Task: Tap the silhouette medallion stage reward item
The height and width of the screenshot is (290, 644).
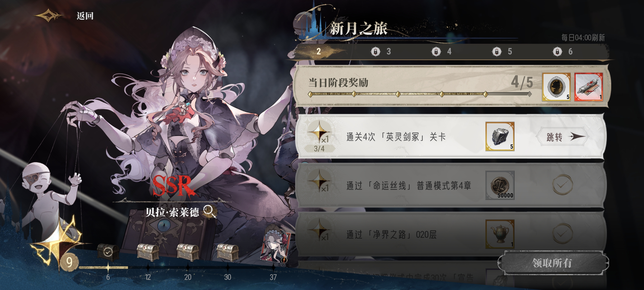Action: tap(556, 87)
